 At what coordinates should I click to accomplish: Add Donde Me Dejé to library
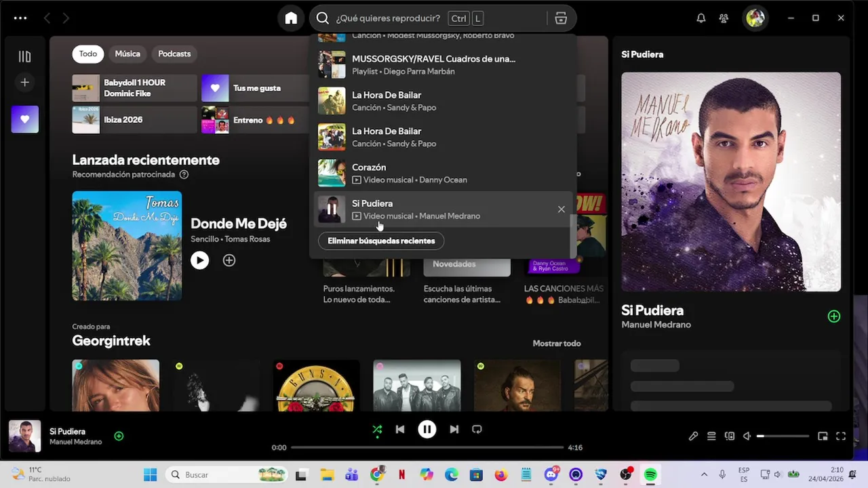coord(229,260)
